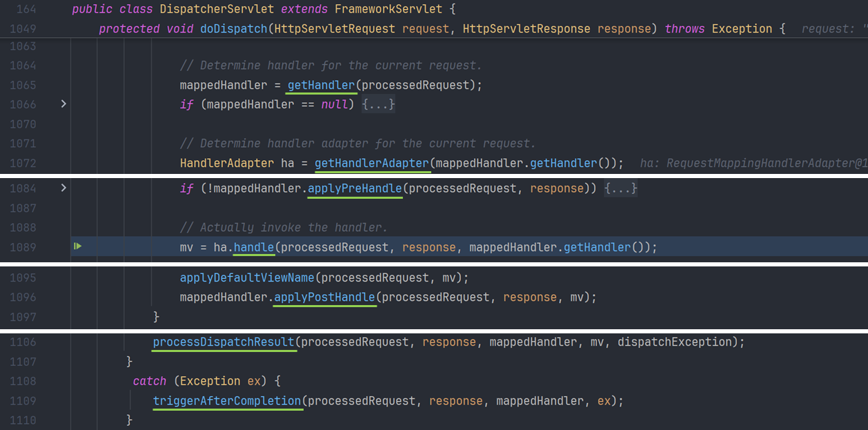
Task: Expand the folded block at line 1084 using its chevron
Action: coord(63,188)
